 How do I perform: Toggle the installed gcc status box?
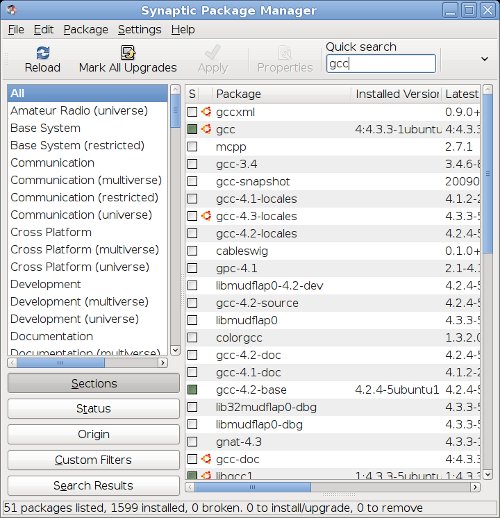pos(192,129)
